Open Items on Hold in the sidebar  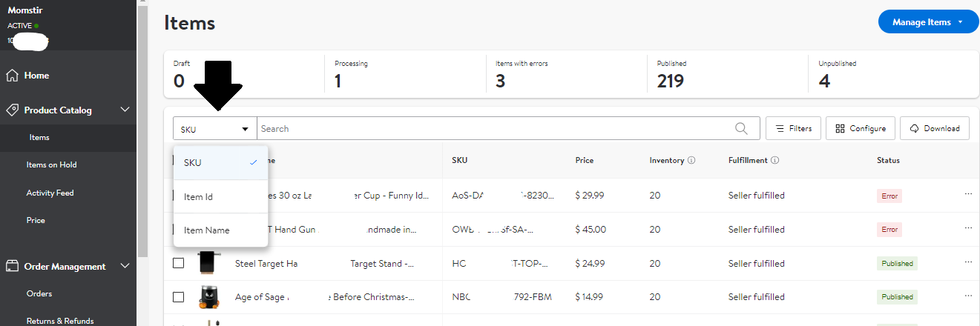pos(52,164)
